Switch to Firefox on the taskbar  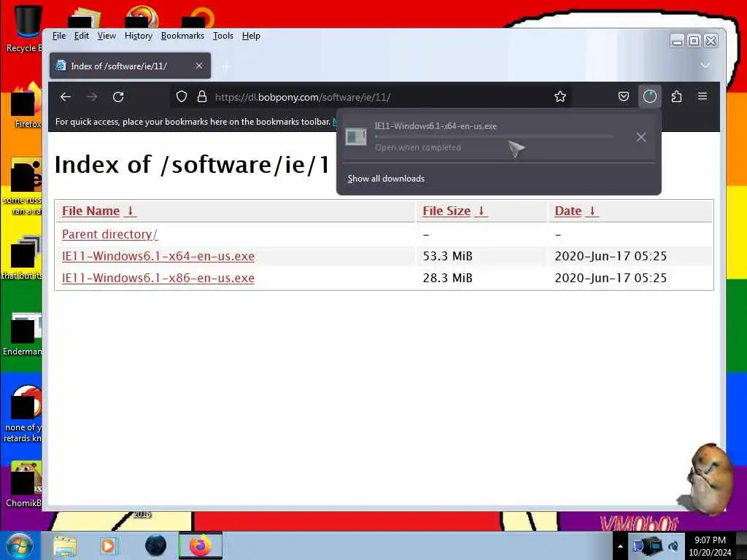coord(201,545)
